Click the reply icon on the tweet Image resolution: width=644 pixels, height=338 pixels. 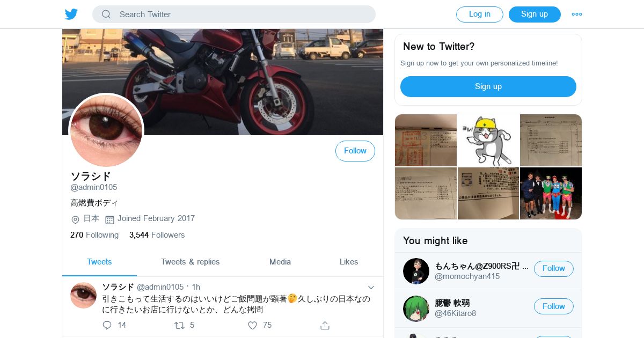(107, 325)
